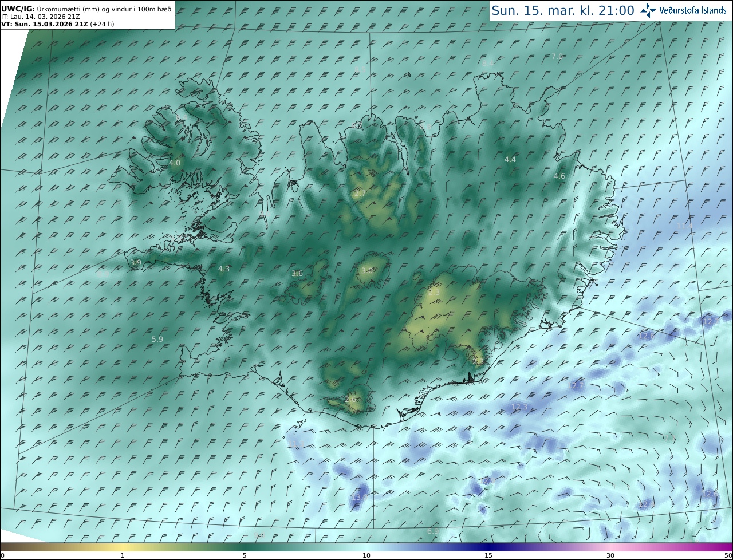Click the 2.7 value in north Iceland

[x=360, y=194]
